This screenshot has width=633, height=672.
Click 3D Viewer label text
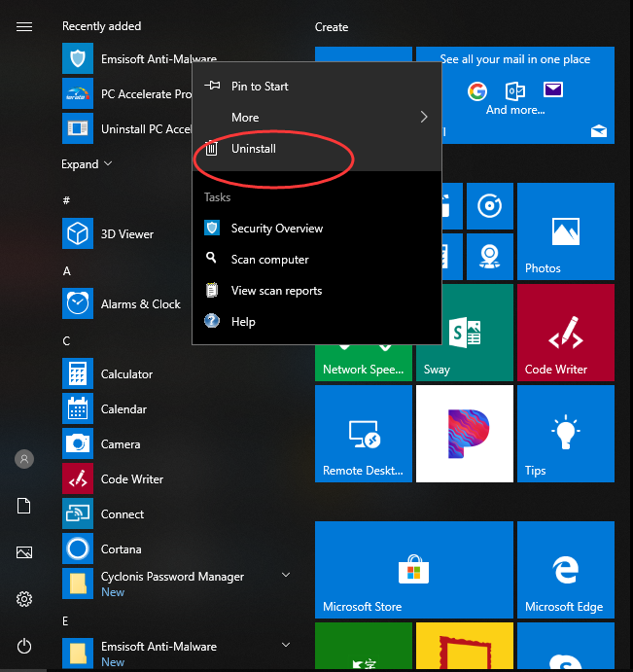tap(126, 234)
